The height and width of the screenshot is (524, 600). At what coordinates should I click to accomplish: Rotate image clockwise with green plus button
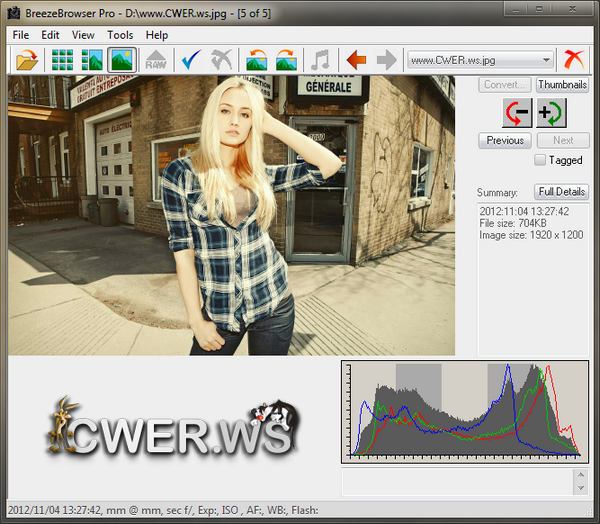(551, 113)
